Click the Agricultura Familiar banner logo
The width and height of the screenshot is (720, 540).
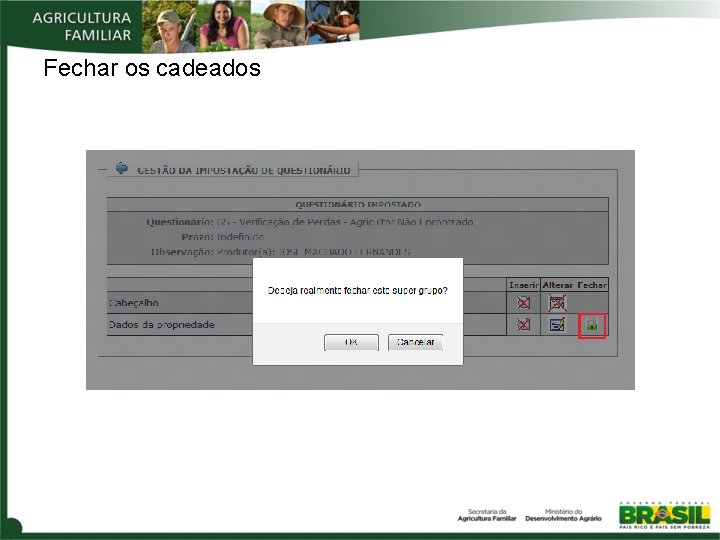click(x=82, y=26)
